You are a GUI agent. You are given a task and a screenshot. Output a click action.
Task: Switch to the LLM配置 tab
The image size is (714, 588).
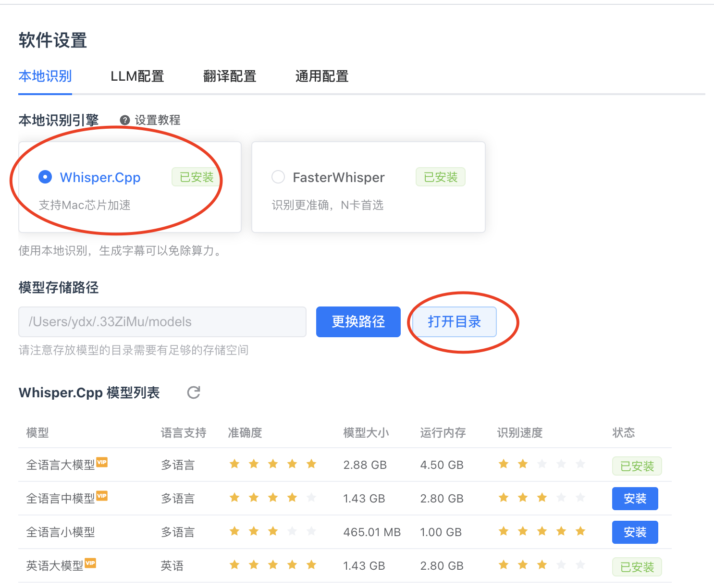[x=137, y=76]
